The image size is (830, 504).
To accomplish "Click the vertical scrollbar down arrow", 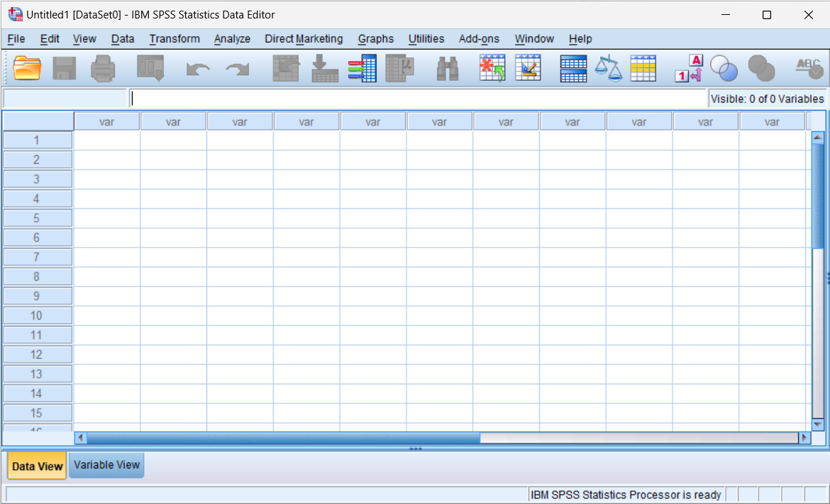I will (x=817, y=424).
